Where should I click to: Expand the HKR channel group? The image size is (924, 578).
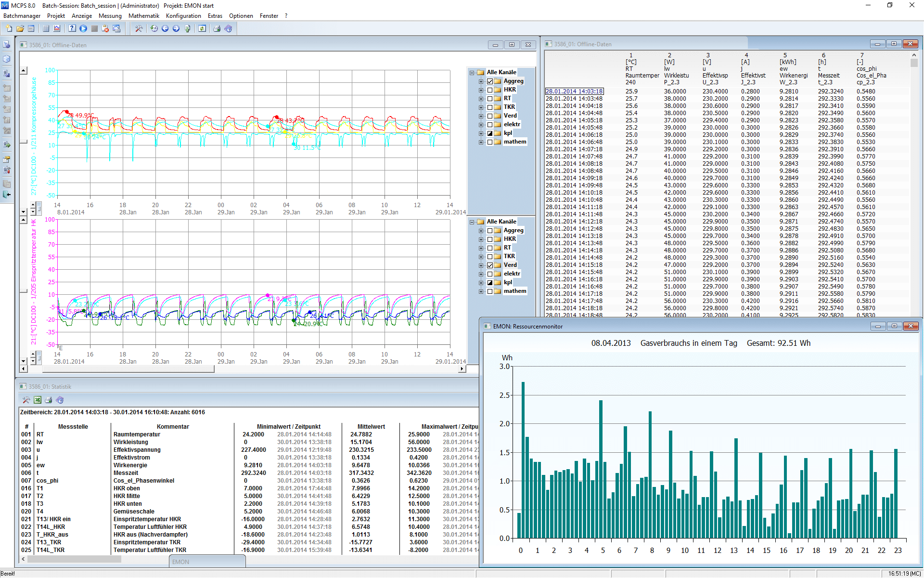tap(481, 90)
